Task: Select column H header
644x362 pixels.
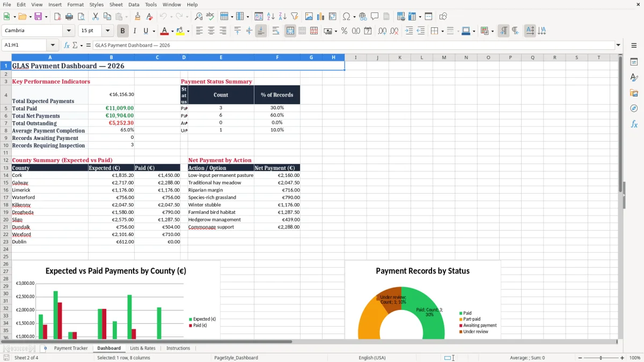Action: coord(333,57)
